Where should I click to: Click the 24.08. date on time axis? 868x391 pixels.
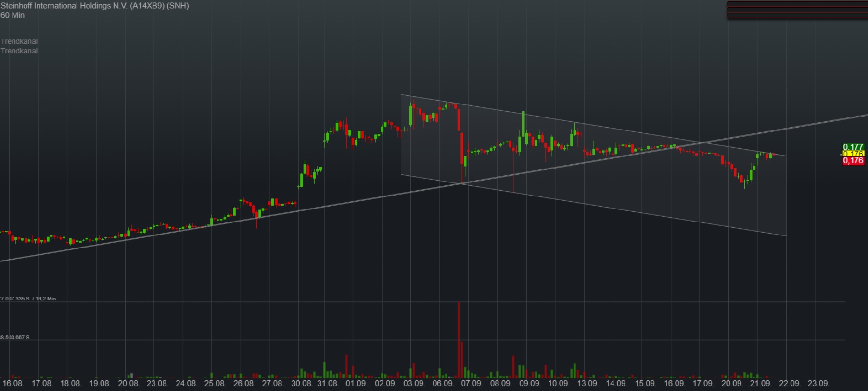tap(186, 384)
